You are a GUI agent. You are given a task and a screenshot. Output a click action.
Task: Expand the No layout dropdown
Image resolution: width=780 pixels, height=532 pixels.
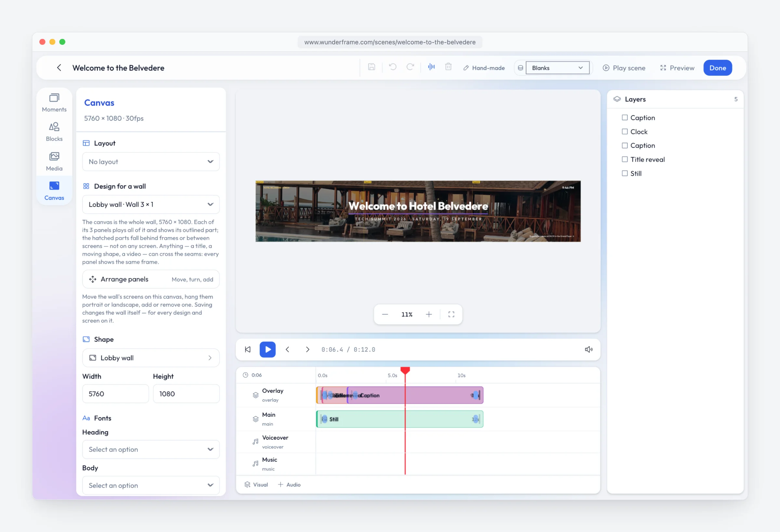tap(151, 162)
